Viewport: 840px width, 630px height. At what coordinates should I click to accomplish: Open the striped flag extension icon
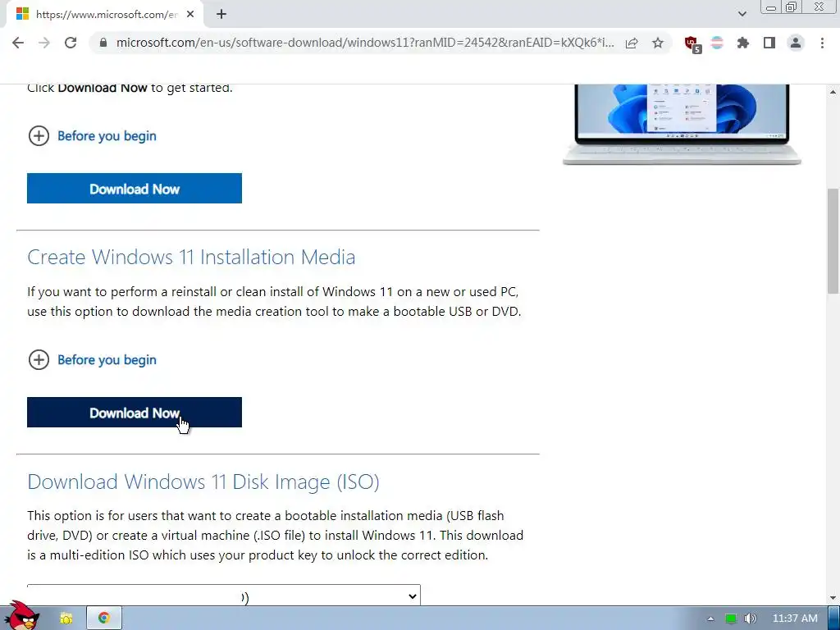coord(717,43)
